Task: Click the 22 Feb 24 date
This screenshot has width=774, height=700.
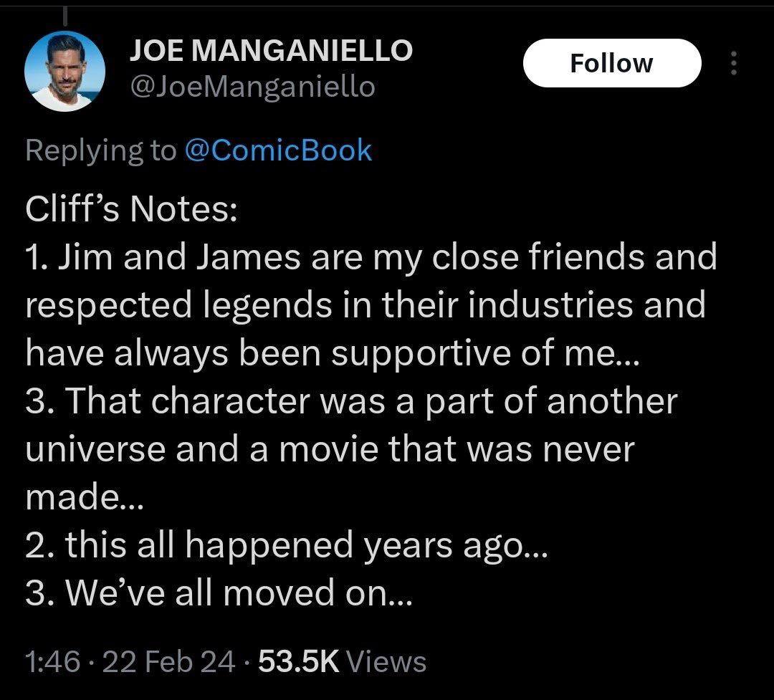Action: pos(169,661)
